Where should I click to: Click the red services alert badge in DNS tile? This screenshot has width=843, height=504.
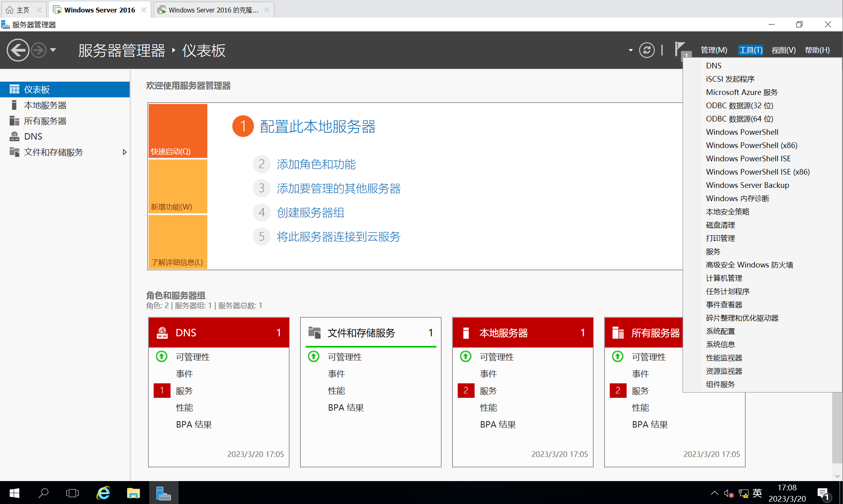[x=162, y=391]
